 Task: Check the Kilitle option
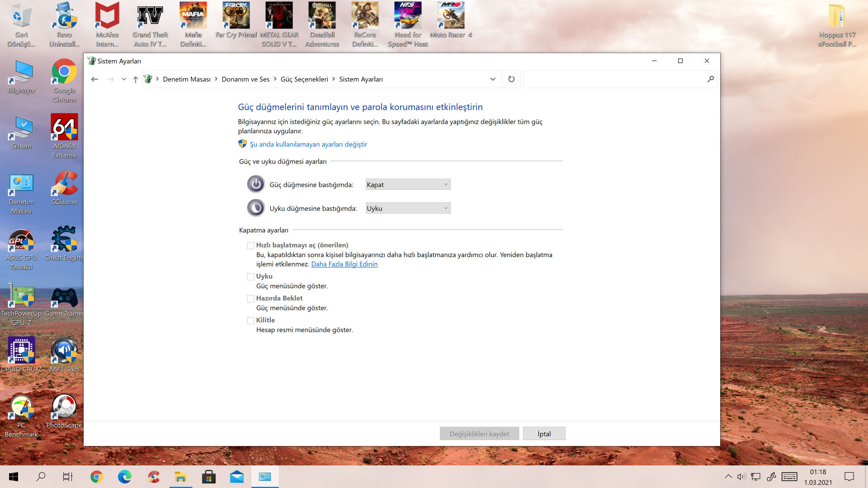click(250, 320)
